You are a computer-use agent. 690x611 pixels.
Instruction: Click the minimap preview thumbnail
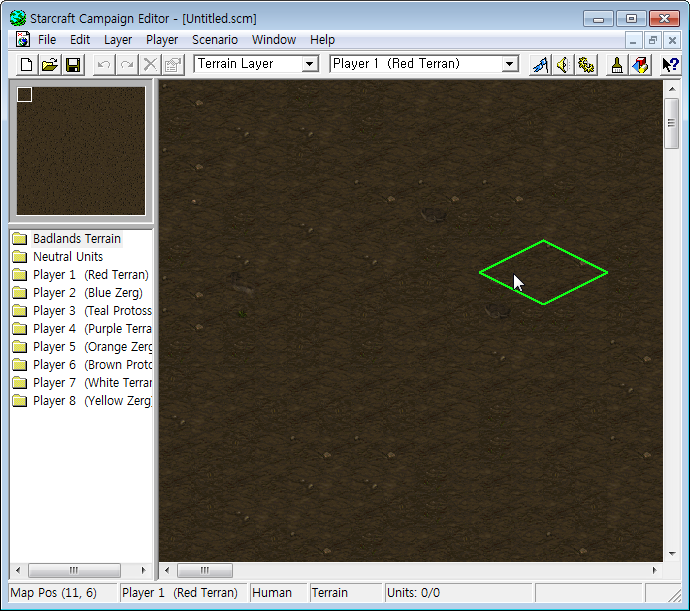[81, 151]
